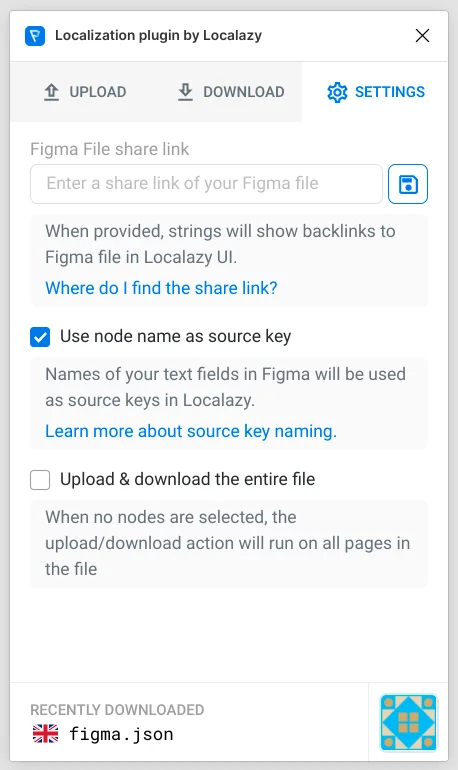The height and width of the screenshot is (770, 458).
Task: Open 'Learn more about source key naming' link
Action: tap(191, 431)
